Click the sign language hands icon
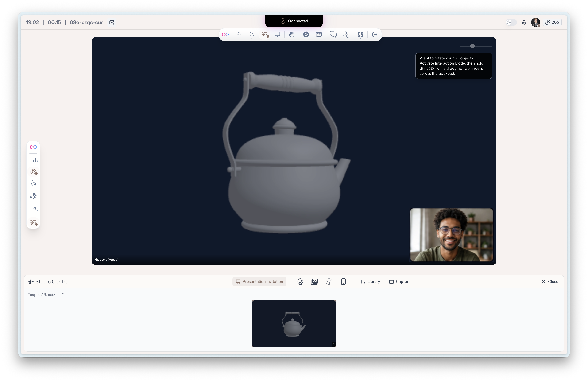This screenshot has width=588, height=381. click(33, 196)
